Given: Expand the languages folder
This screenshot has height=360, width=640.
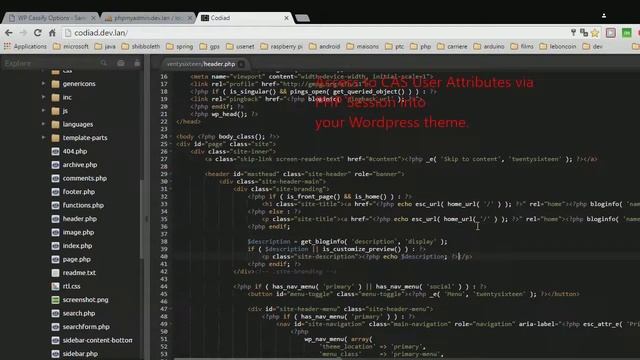Looking at the screenshot, I should click(43, 124).
